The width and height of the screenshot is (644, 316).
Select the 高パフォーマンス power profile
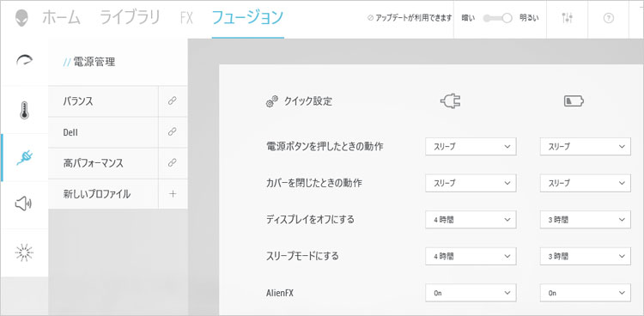point(103,163)
